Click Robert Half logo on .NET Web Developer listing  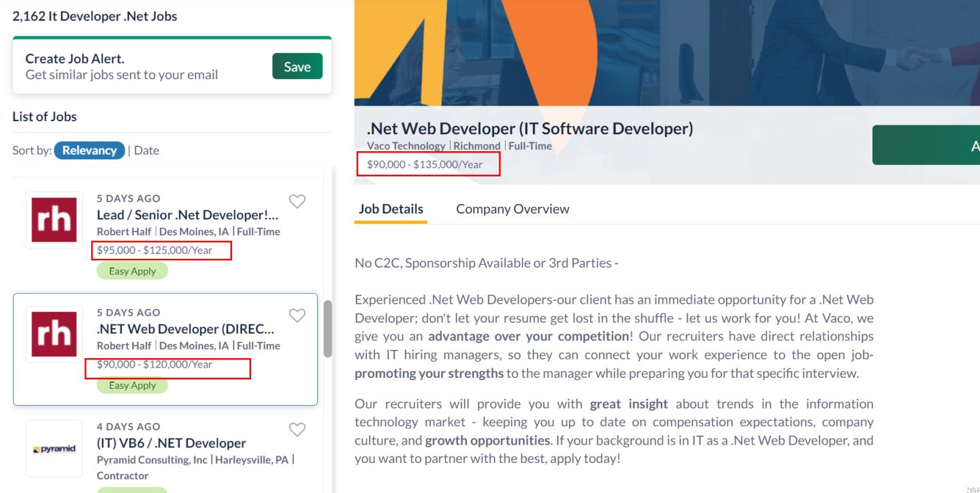[54, 334]
